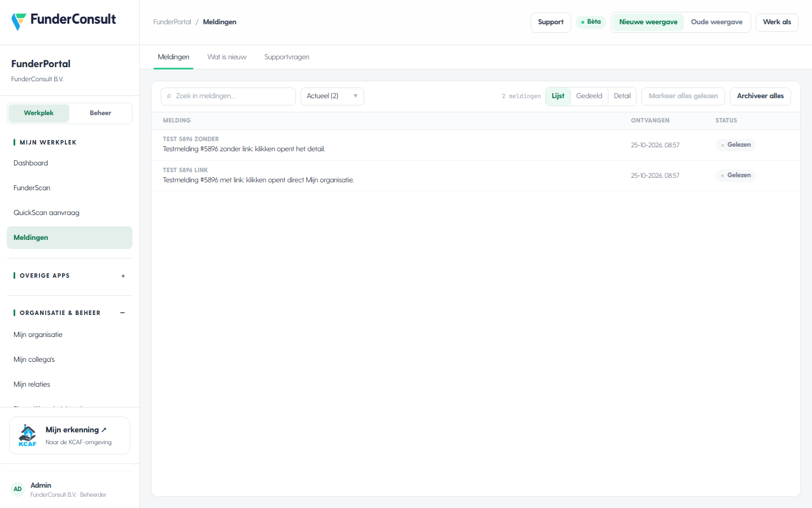Open the KCAF Mijn erkenning card

click(69, 435)
